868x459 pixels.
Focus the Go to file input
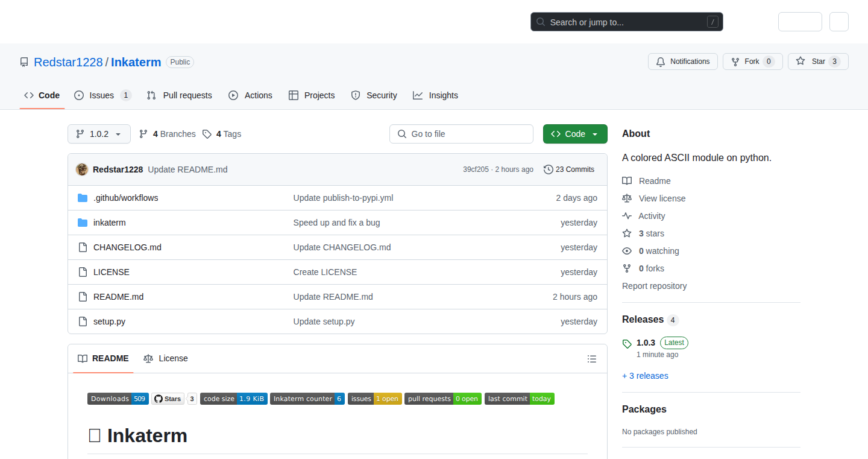pos(461,134)
